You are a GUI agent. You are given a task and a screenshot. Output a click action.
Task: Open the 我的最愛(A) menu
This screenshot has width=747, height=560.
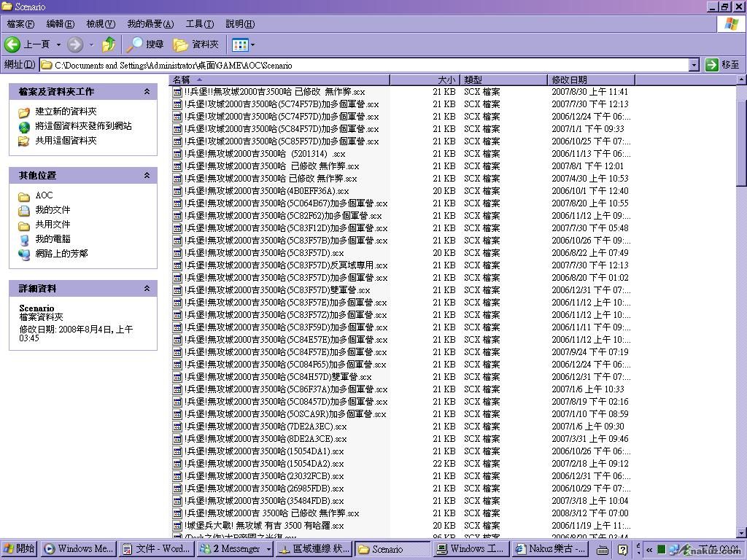point(150,24)
